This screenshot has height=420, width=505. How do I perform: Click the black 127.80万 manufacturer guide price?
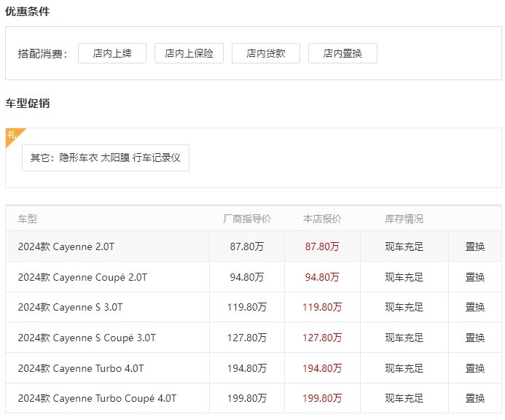coord(247,338)
